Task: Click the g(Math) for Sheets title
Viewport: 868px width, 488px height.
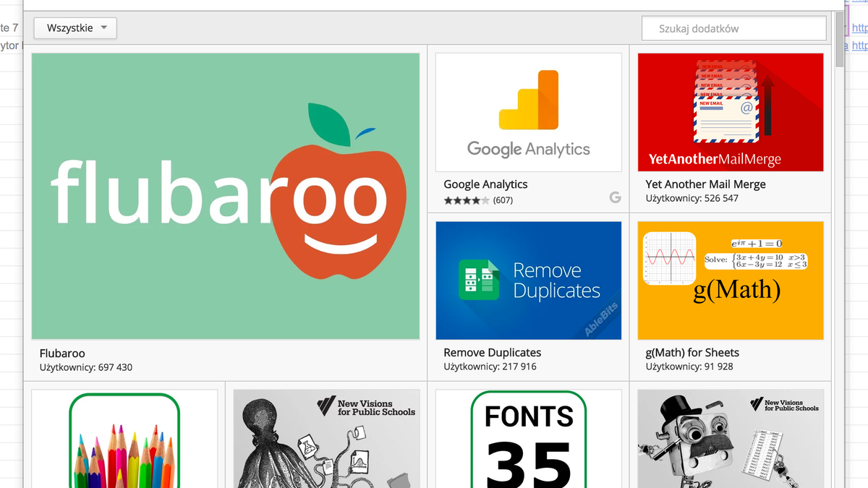Action: (693, 353)
